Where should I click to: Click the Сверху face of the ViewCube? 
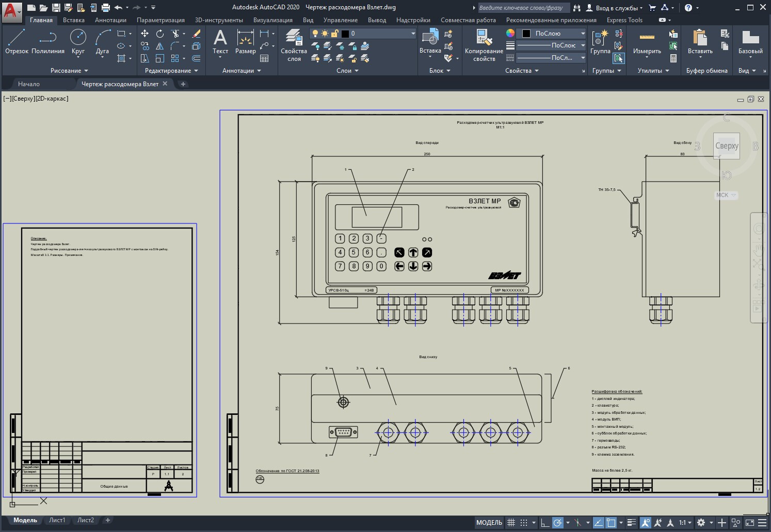(727, 146)
